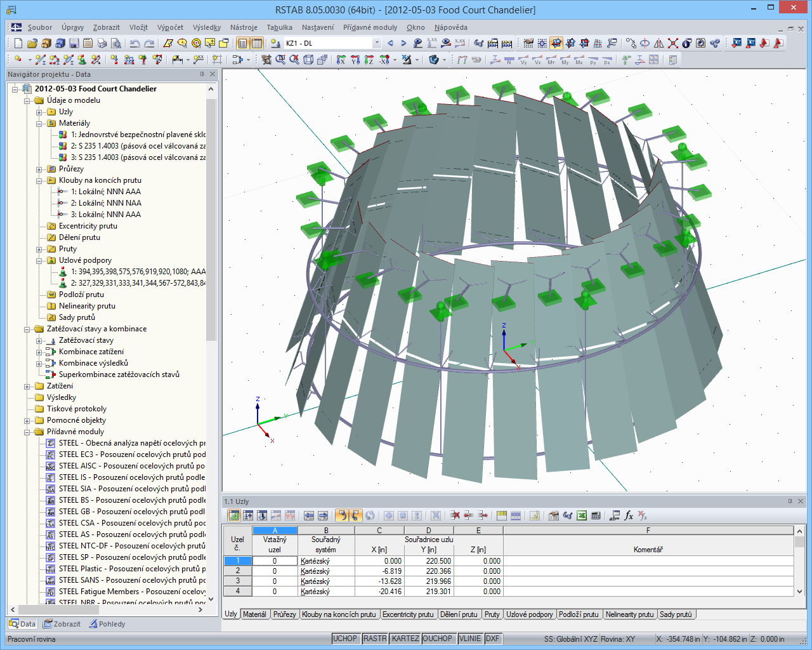Click the Redo arrow icon
Viewport: 812px width, 650px height.
(x=149, y=43)
